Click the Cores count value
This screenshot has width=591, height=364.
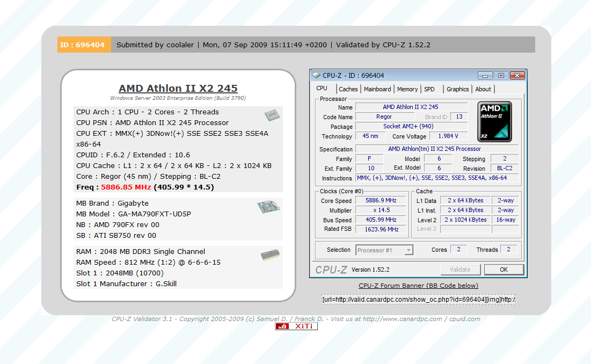(x=459, y=250)
